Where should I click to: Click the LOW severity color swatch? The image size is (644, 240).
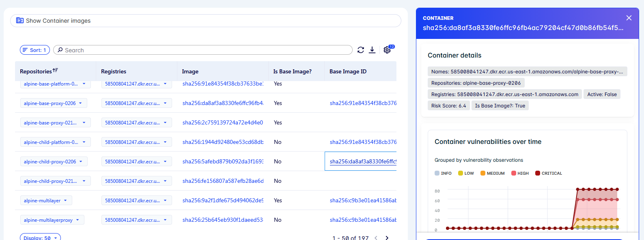[x=461, y=173]
